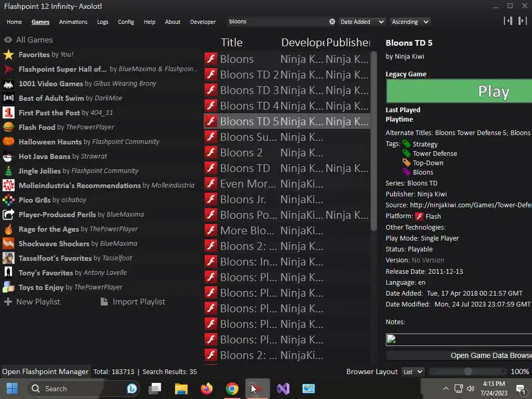Open Visual Studio from the taskbar
Screen dimensions: 532x399
tap(283, 389)
